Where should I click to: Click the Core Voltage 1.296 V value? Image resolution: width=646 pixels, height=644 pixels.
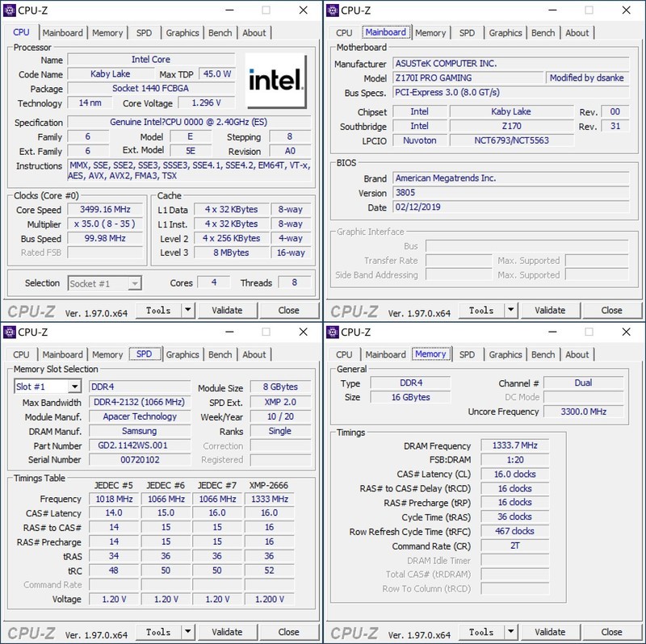(207, 103)
